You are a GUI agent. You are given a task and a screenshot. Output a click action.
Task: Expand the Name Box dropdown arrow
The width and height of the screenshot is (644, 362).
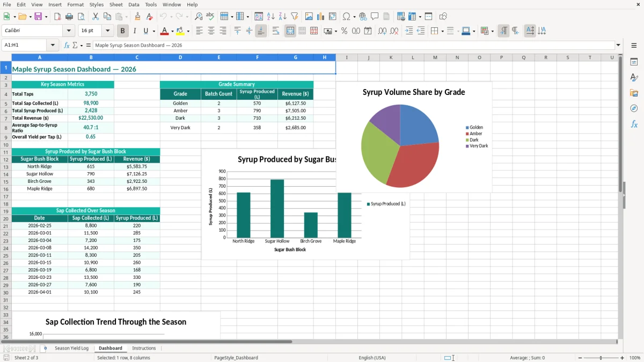click(x=53, y=45)
